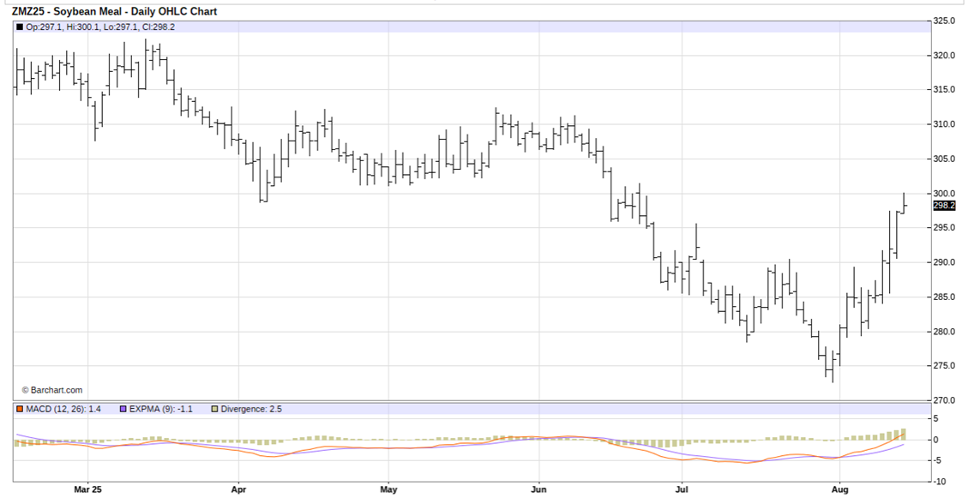980x498 pixels.
Task: Click the MACD axis value -10
Action: tap(939, 482)
